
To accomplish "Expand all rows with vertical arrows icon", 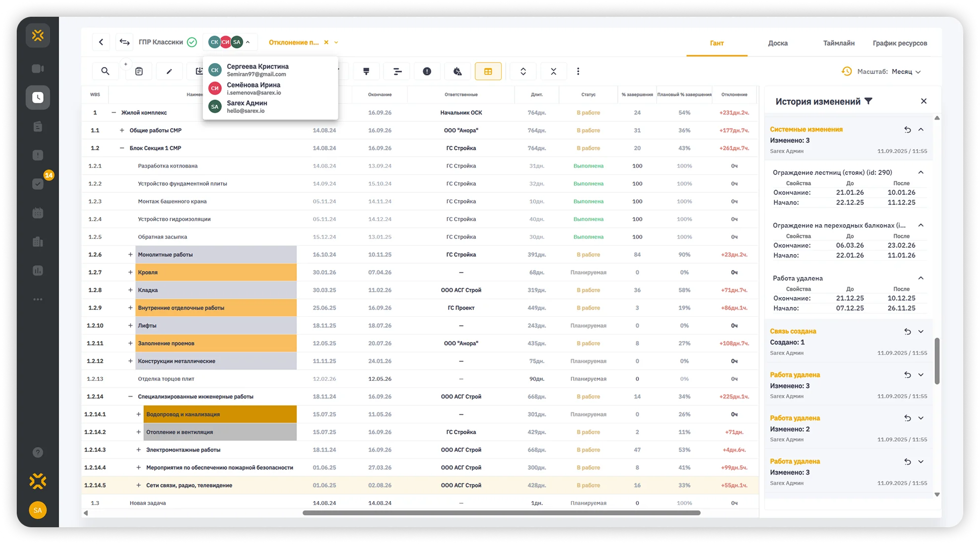I will (523, 71).
